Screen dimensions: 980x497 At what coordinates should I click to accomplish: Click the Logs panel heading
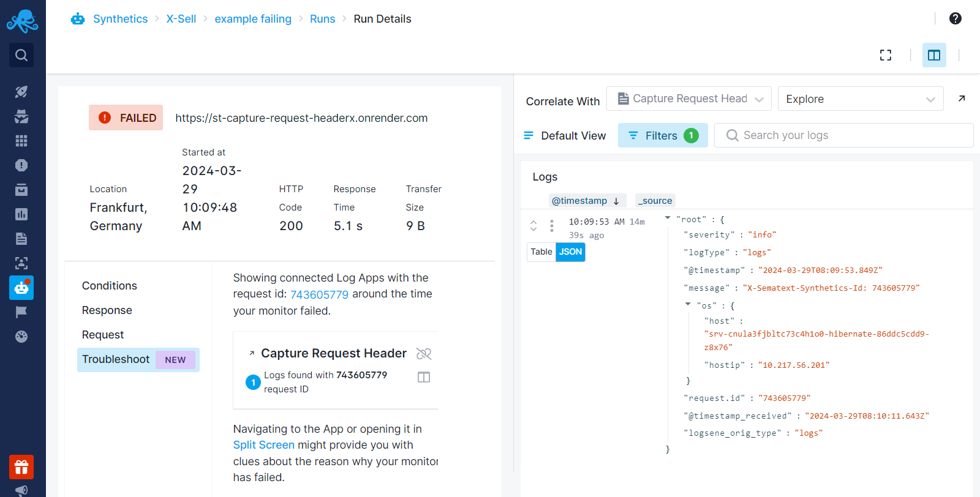(x=545, y=177)
